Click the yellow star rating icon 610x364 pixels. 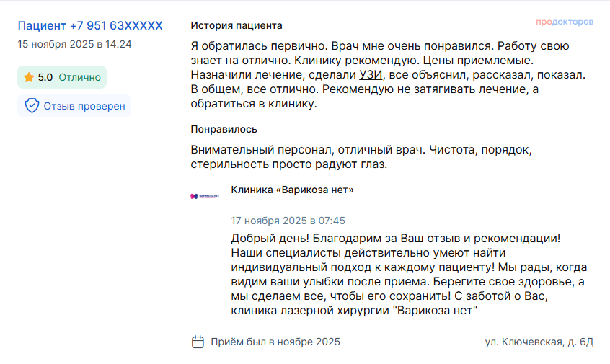[29, 77]
